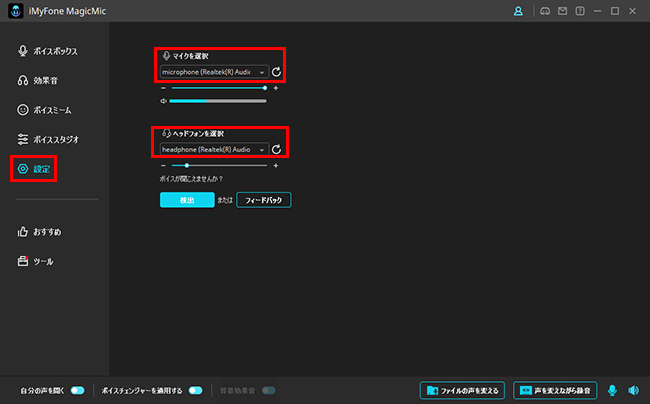Open the Discord community icon in title bar
Image resolution: width=650 pixels, height=404 pixels.
tap(545, 11)
